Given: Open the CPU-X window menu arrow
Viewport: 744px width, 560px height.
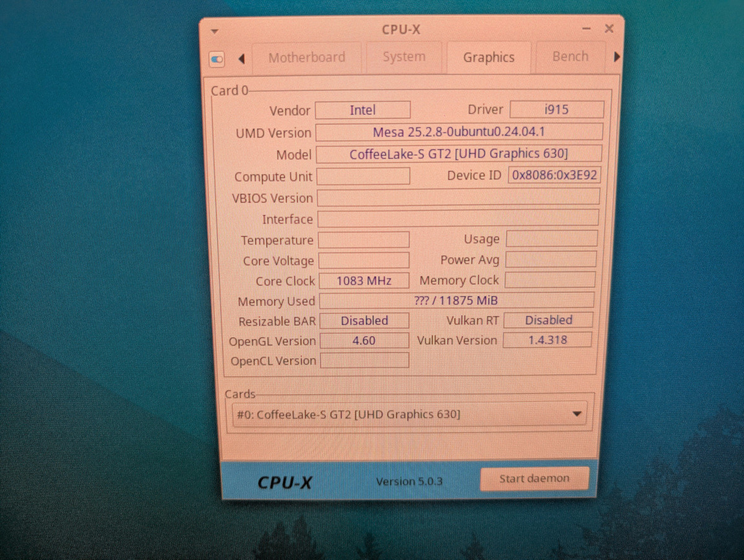Looking at the screenshot, I should 214,31.
